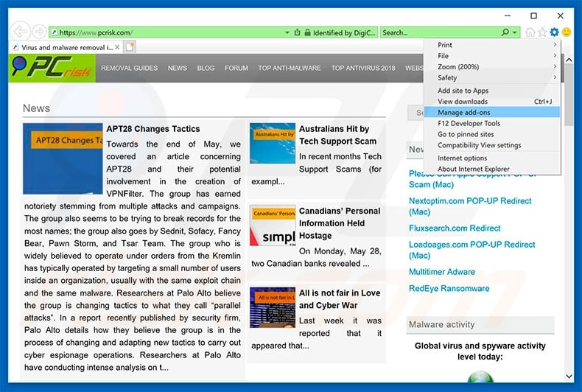Maximize the browser window
This screenshot has width=582, height=392.
click(533, 16)
